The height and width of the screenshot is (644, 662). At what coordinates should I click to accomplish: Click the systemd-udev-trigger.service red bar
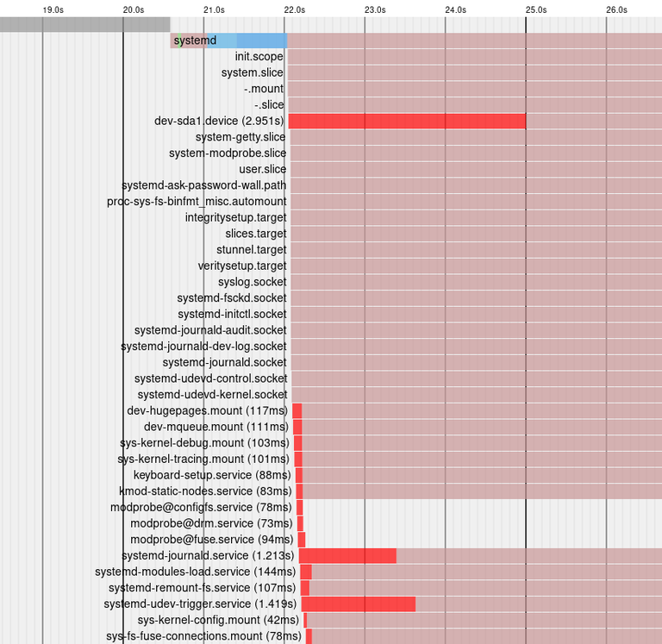click(x=359, y=603)
